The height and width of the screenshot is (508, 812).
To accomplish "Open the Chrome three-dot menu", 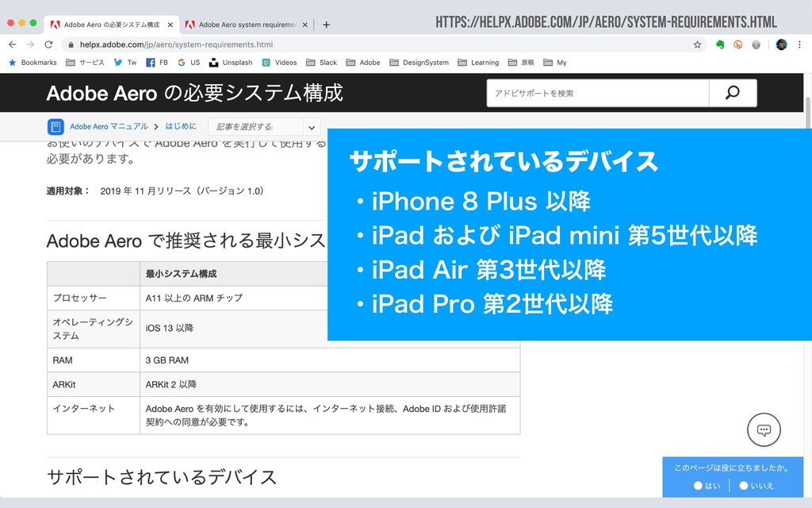I will 799,44.
